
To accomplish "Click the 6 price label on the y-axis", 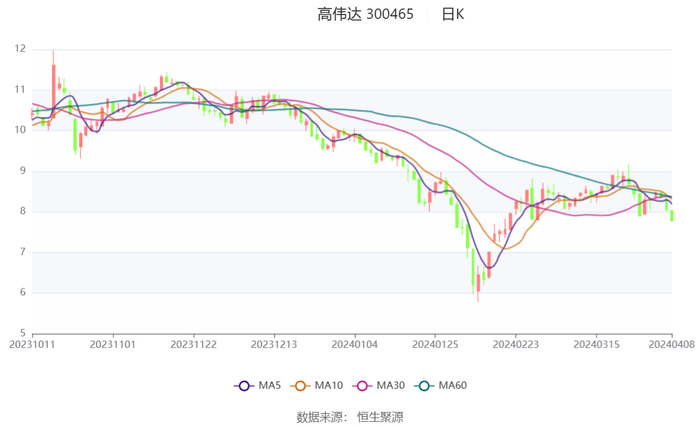I will coord(23,292).
